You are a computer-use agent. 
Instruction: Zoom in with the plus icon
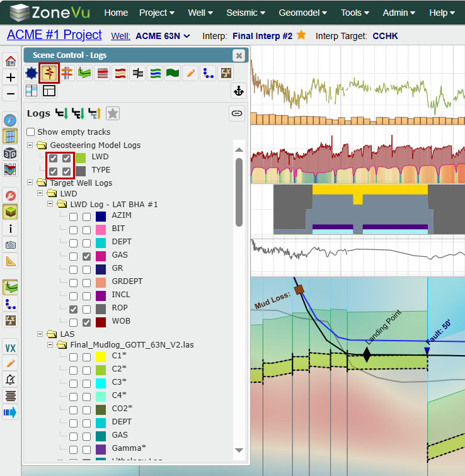tap(11, 77)
